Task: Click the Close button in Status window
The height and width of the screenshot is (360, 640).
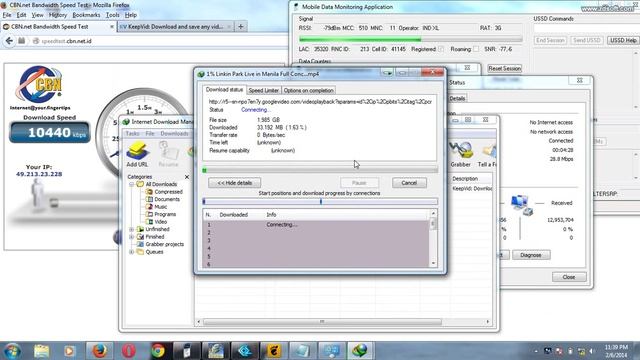Action: click(x=569, y=277)
